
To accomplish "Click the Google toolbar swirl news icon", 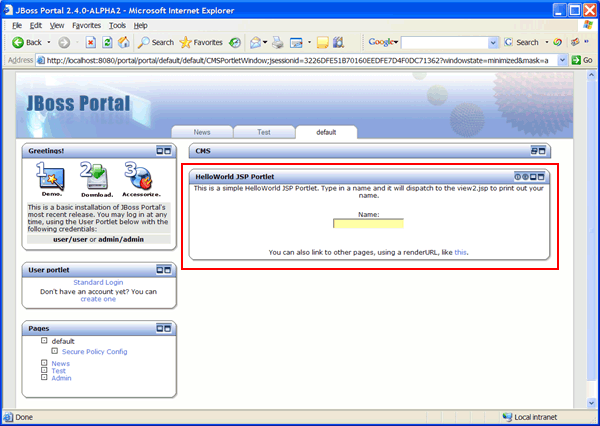I will [558, 42].
